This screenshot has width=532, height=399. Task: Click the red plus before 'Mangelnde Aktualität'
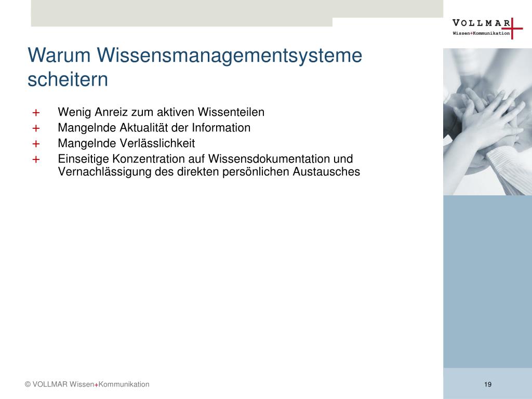pos(36,128)
